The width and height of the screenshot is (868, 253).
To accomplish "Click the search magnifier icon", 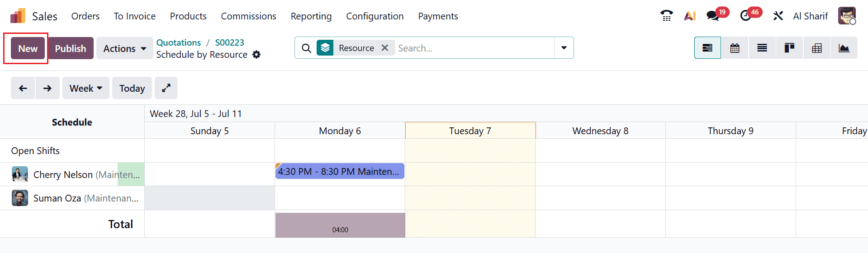I will tap(306, 48).
